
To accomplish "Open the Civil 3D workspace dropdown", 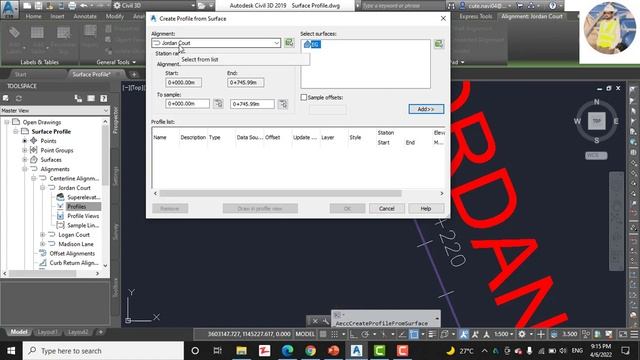I will point(154,6).
